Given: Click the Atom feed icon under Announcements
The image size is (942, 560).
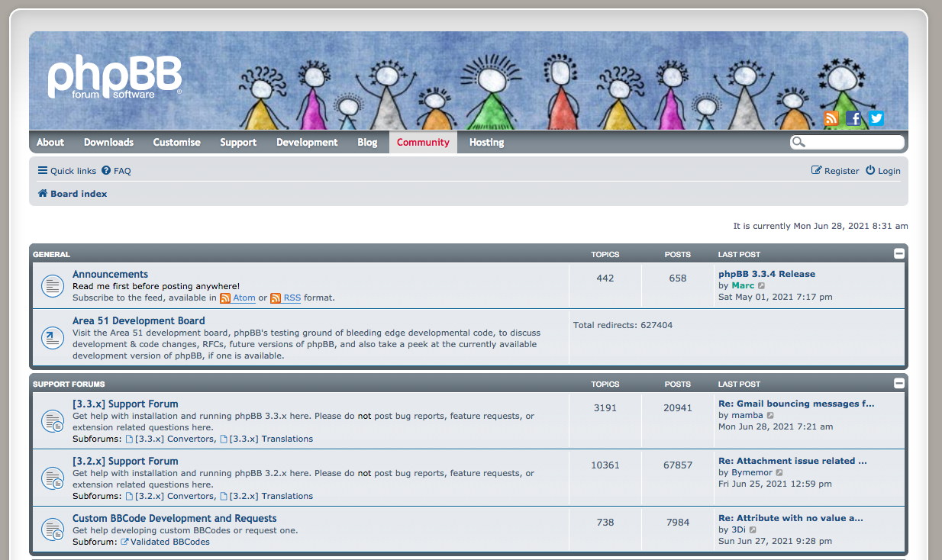Looking at the screenshot, I should [225, 298].
